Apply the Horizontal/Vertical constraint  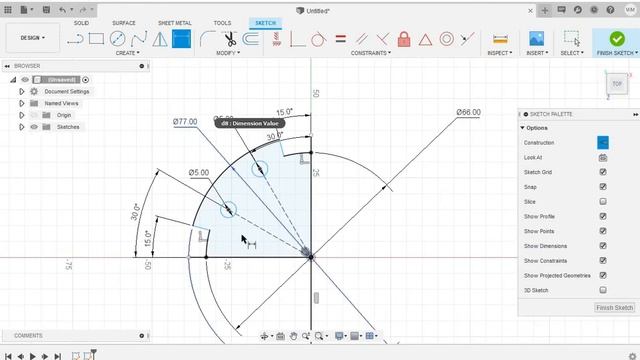click(277, 39)
